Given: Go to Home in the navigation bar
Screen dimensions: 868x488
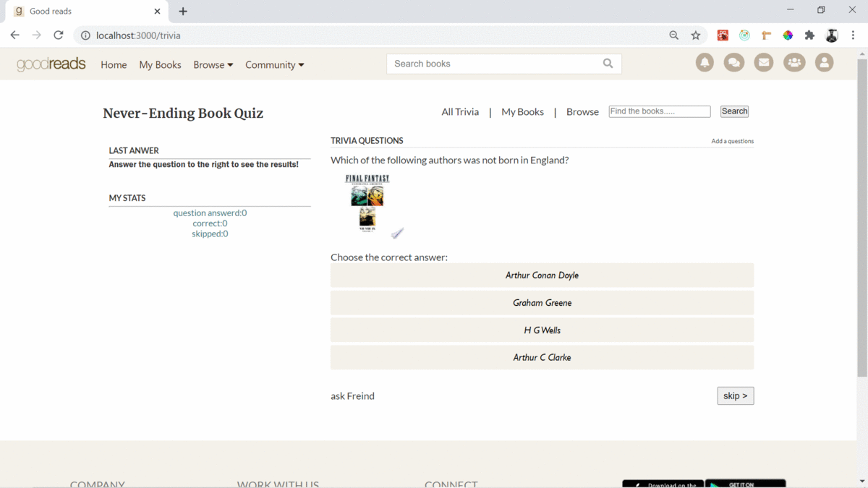Looking at the screenshot, I should 114,64.
